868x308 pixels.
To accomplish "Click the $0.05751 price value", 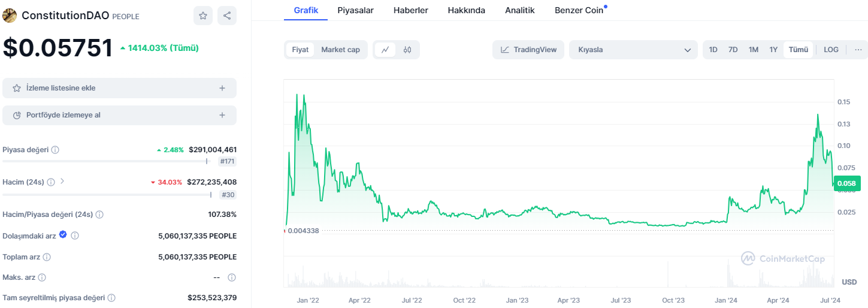I will tap(58, 48).
